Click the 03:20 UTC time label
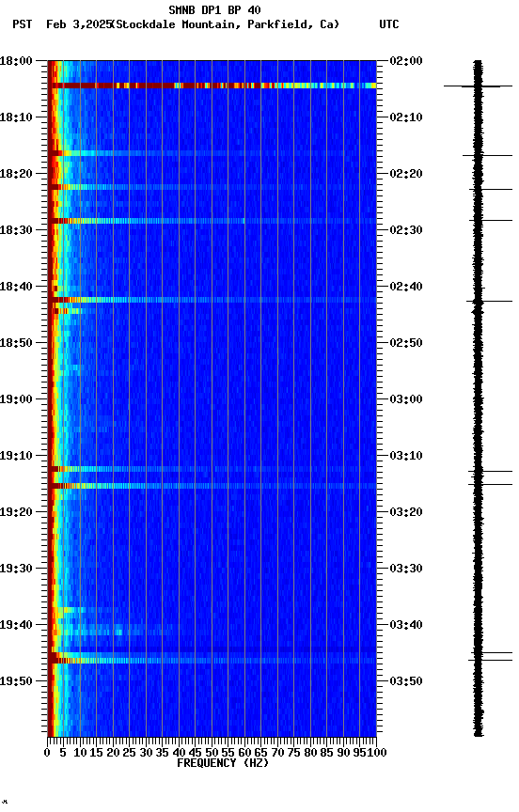 pos(406,512)
